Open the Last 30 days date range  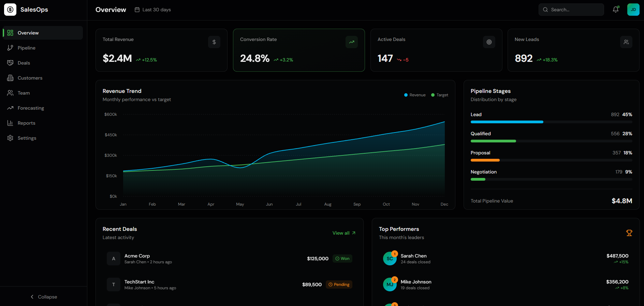point(153,10)
